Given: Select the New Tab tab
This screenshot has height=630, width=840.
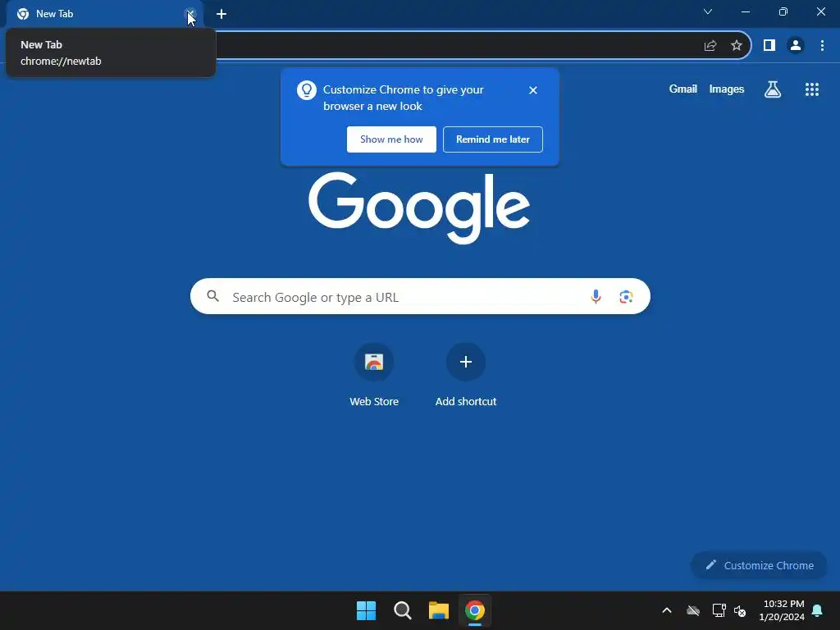Looking at the screenshot, I should click(104, 14).
